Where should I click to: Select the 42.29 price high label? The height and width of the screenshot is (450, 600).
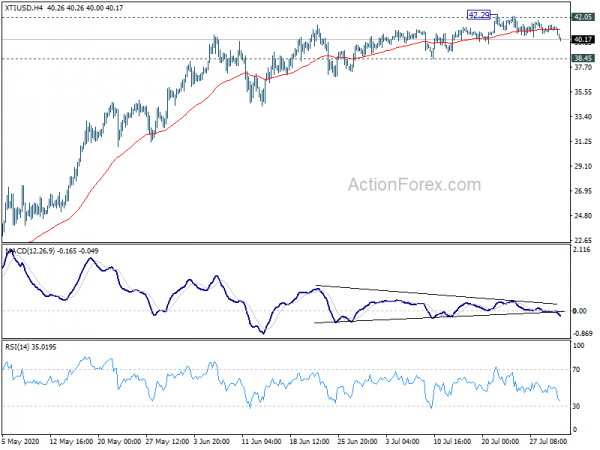[x=479, y=15]
